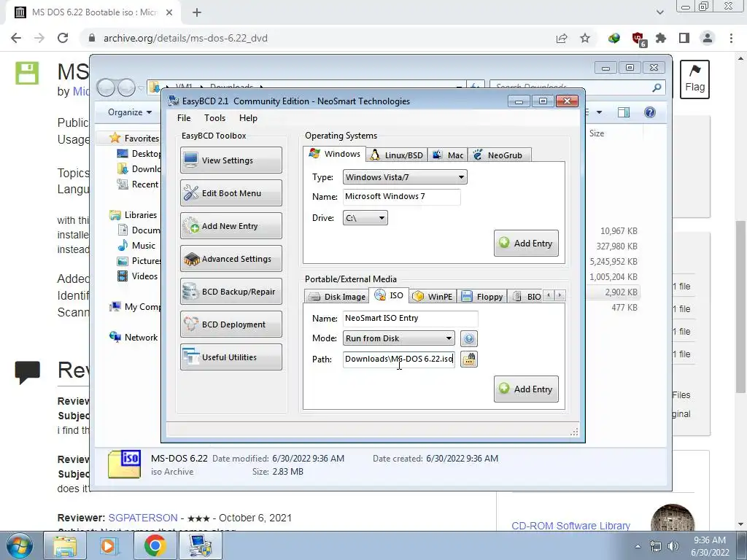Open CD-ROM Software Library link

[x=570, y=526]
